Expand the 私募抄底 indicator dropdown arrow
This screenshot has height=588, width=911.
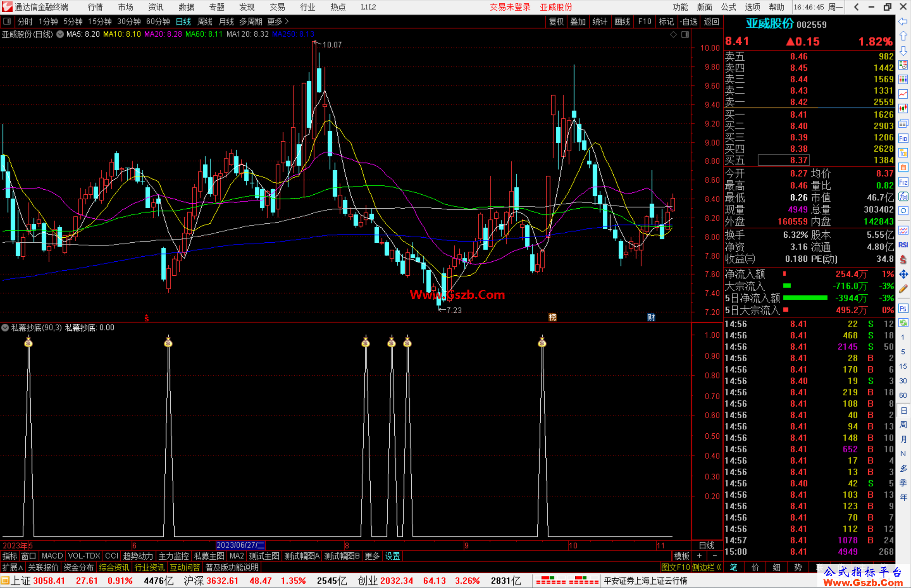tap(5, 328)
